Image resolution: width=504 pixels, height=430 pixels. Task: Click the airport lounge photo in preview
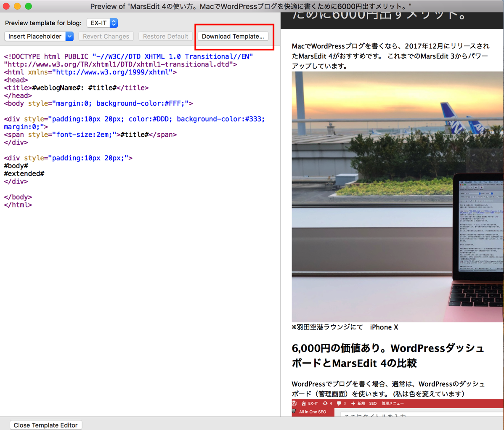coord(397,196)
